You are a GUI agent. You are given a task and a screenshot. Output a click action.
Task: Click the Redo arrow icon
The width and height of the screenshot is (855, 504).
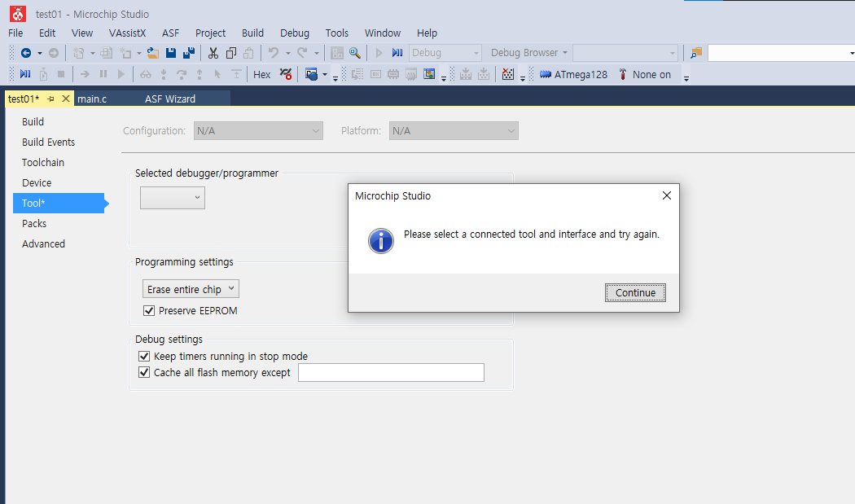tap(302, 53)
